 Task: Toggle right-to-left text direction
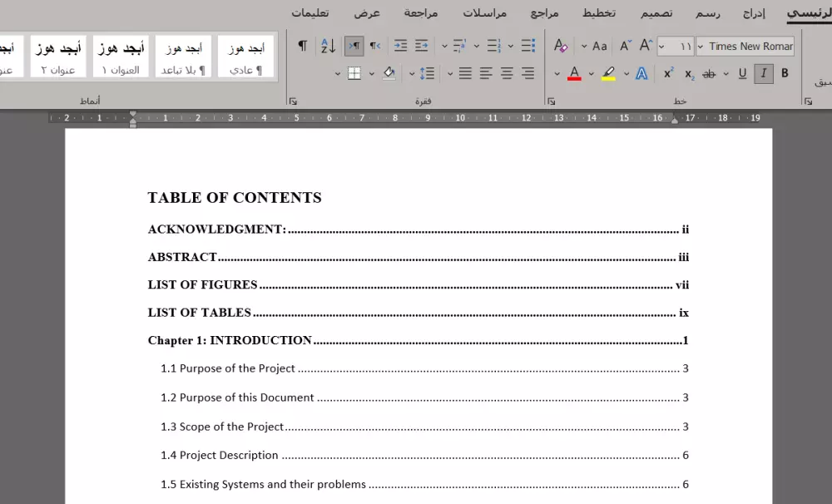[375, 46]
